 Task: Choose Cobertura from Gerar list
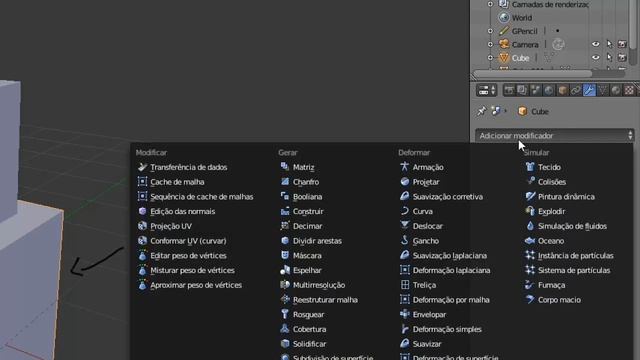[x=303, y=329]
